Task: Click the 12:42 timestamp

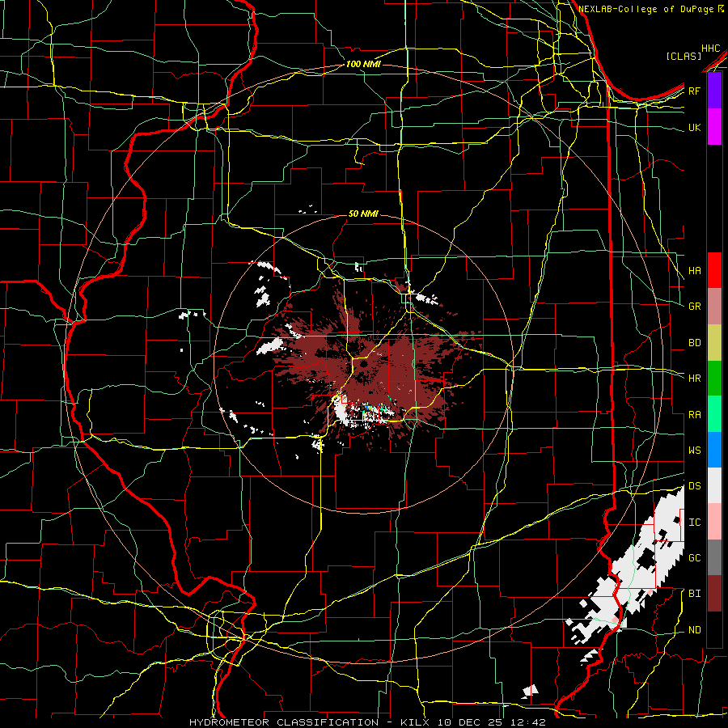Action: pyautogui.click(x=530, y=722)
